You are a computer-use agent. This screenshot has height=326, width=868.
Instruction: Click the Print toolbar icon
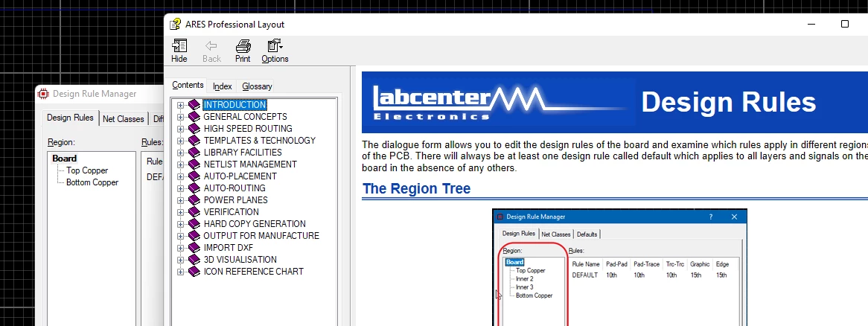point(243,46)
